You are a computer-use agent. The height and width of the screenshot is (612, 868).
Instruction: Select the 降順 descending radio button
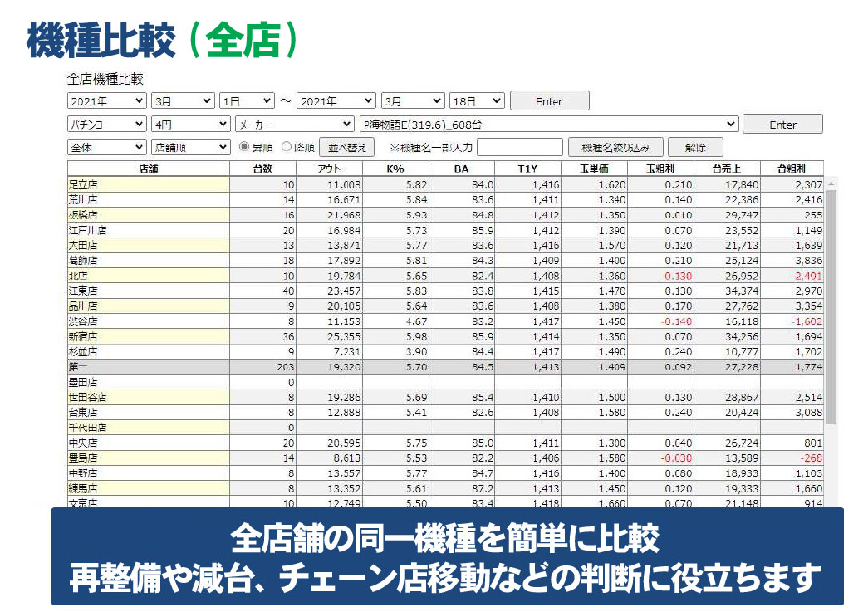click(287, 146)
